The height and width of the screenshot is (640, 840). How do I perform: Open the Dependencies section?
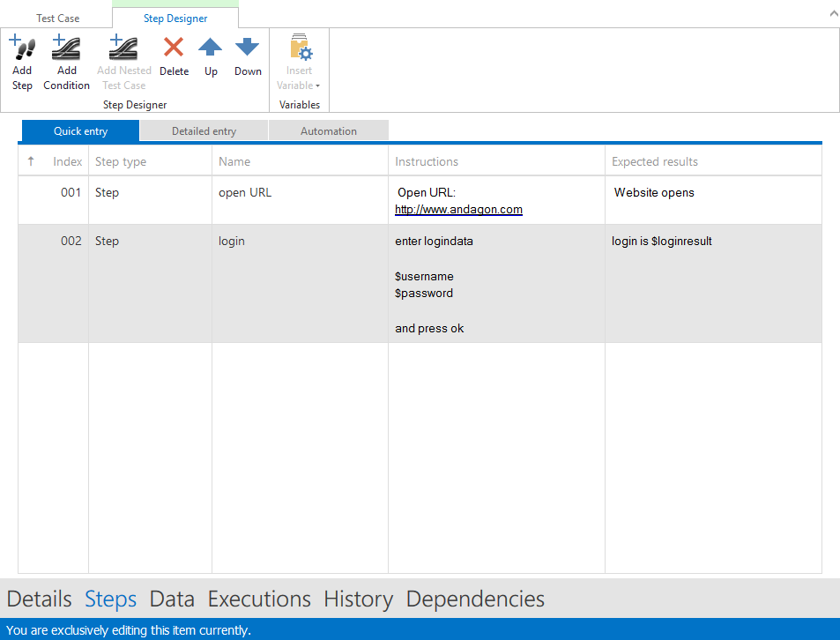(x=475, y=599)
